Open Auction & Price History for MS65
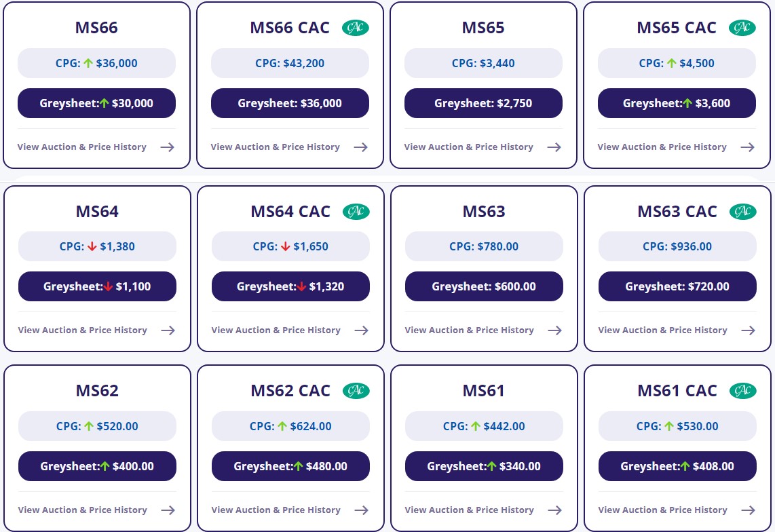 [468, 147]
